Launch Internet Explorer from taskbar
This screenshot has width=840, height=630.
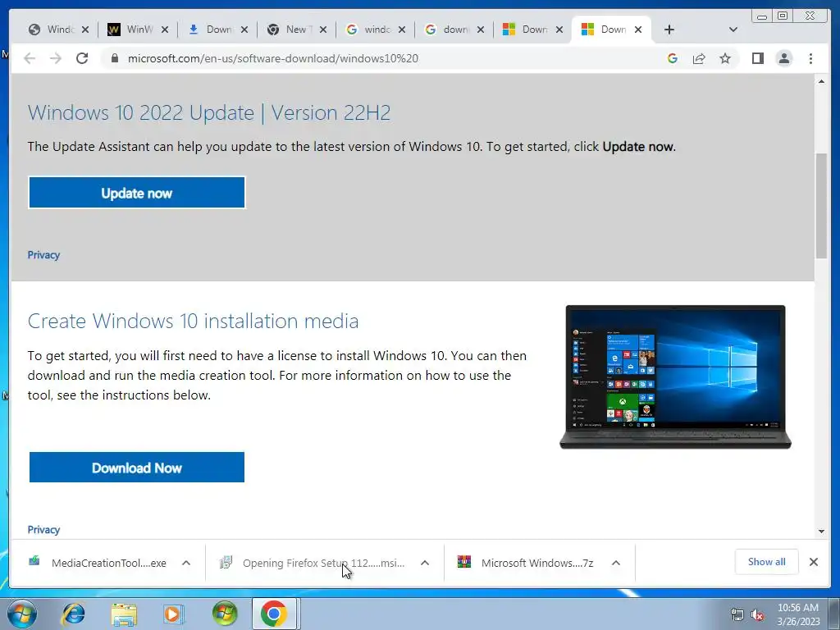click(x=73, y=614)
